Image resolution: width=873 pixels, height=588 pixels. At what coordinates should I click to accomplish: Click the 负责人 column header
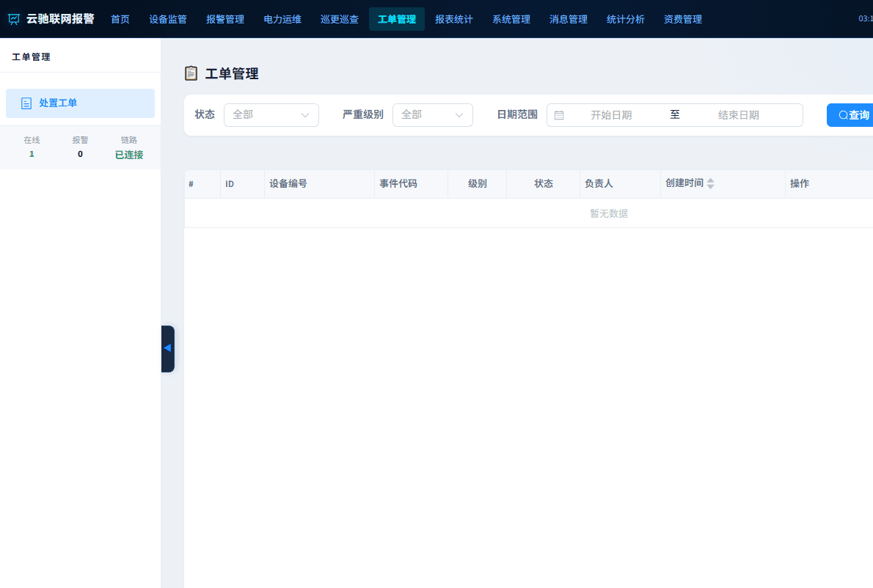620,183
